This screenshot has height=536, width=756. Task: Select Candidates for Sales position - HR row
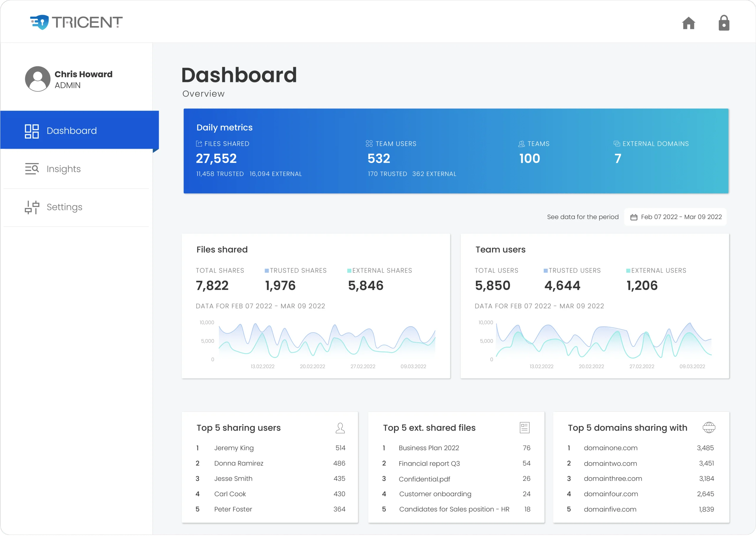click(x=456, y=509)
